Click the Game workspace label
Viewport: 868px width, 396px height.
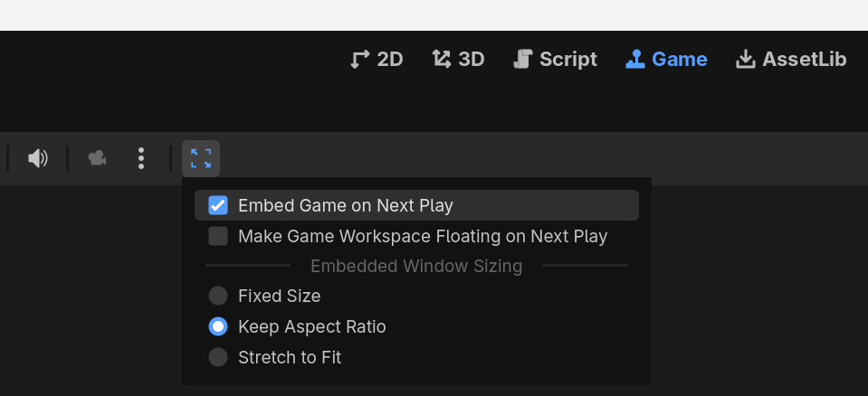tap(679, 60)
